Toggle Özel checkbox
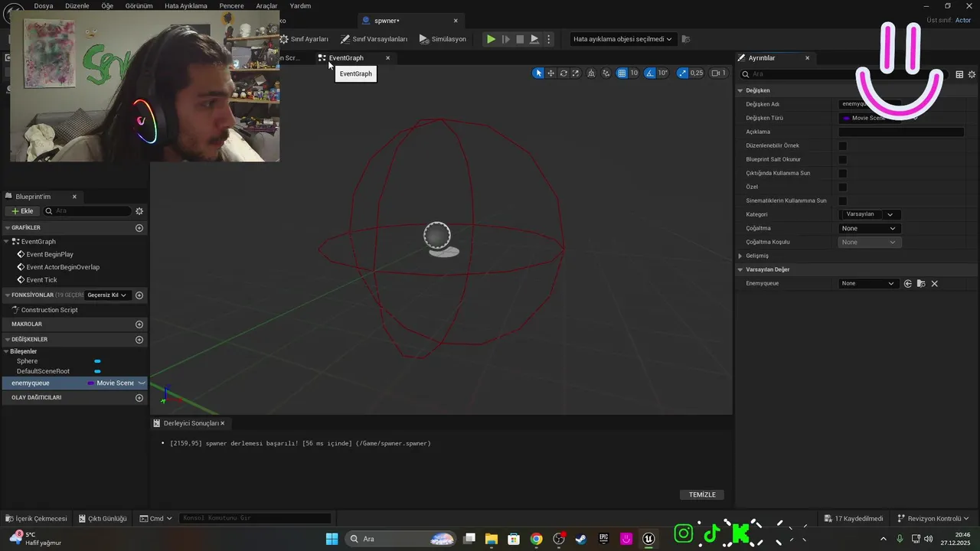The width and height of the screenshot is (980, 551). tap(843, 187)
